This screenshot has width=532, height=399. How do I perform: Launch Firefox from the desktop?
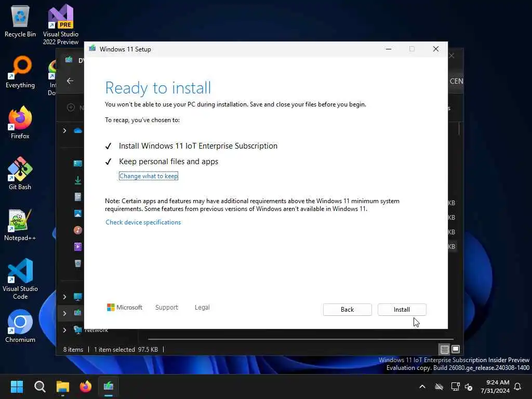click(20, 123)
